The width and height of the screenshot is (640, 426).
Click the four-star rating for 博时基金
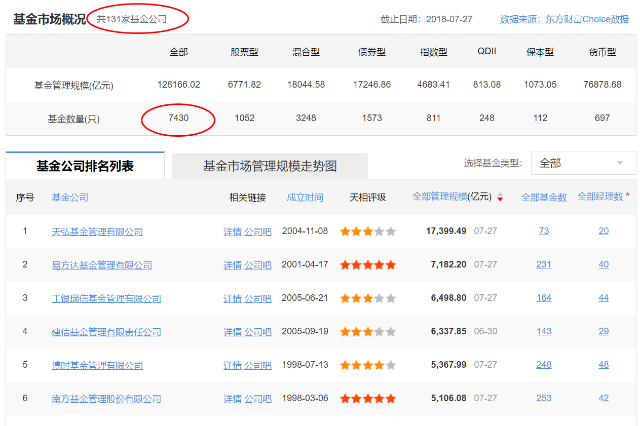368,365
